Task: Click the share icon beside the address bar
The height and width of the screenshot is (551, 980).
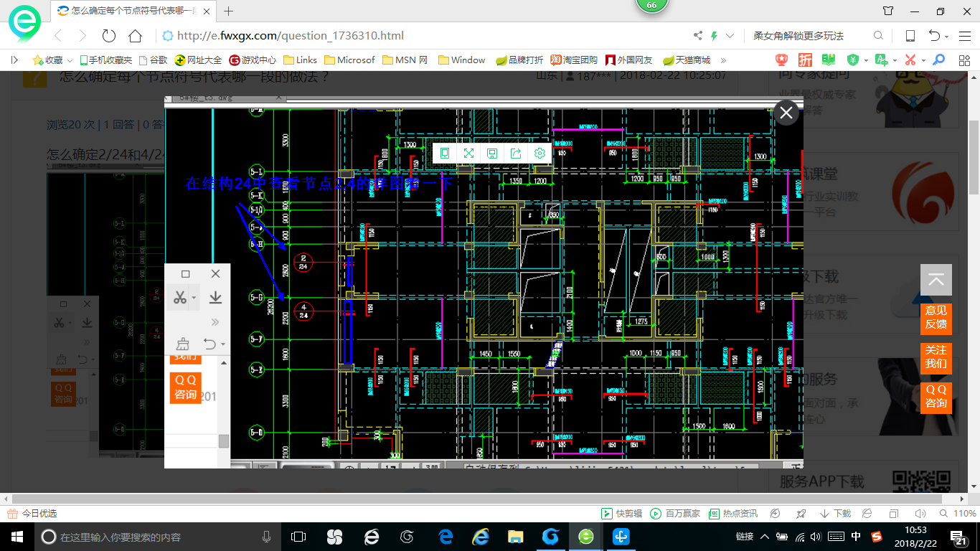Action: (698, 36)
